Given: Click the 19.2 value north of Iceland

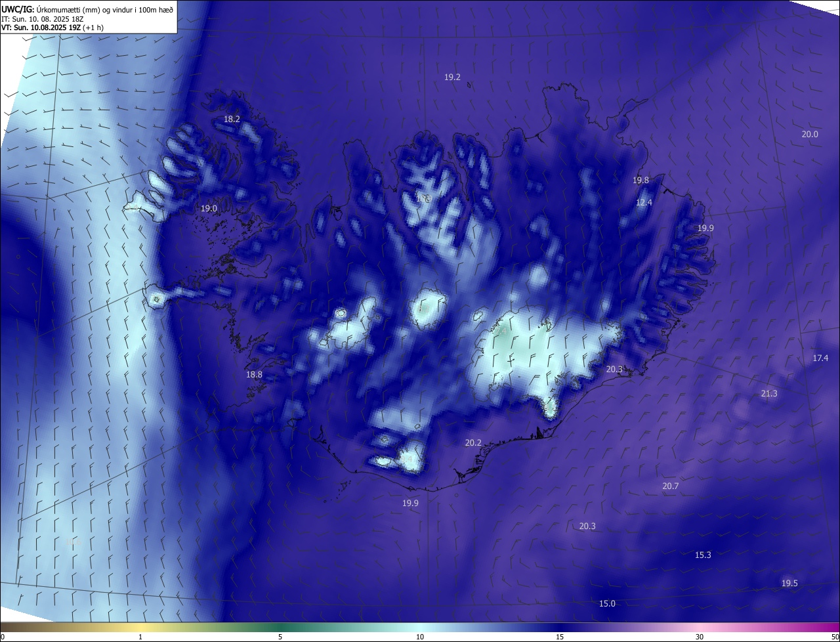Looking at the screenshot, I should point(452,77).
